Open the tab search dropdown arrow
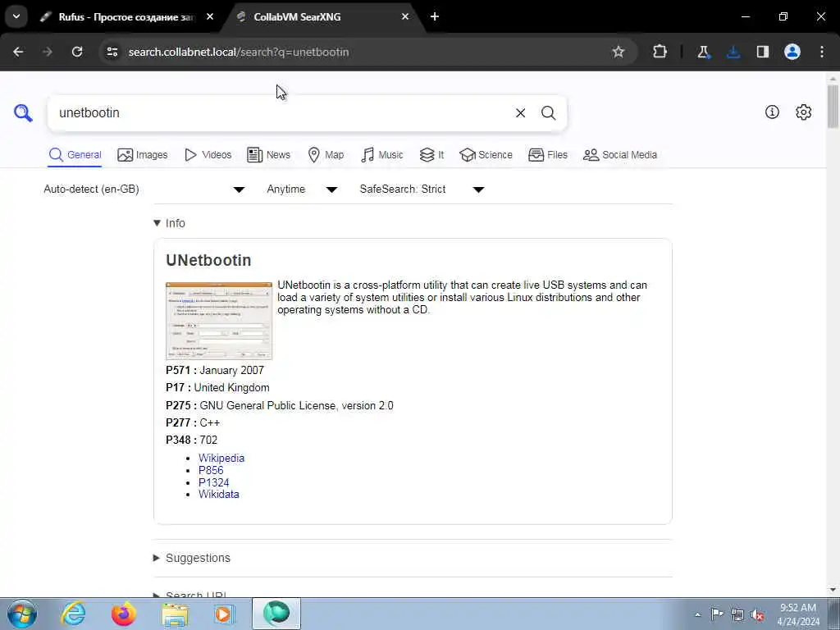840x630 pixels. (x=16, y=16)
